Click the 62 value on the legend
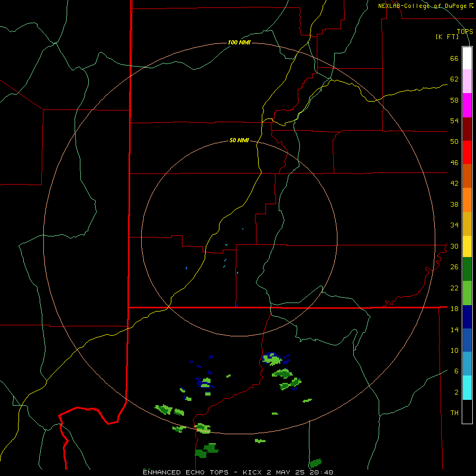The image size is (476, 476). pos(454,79)
